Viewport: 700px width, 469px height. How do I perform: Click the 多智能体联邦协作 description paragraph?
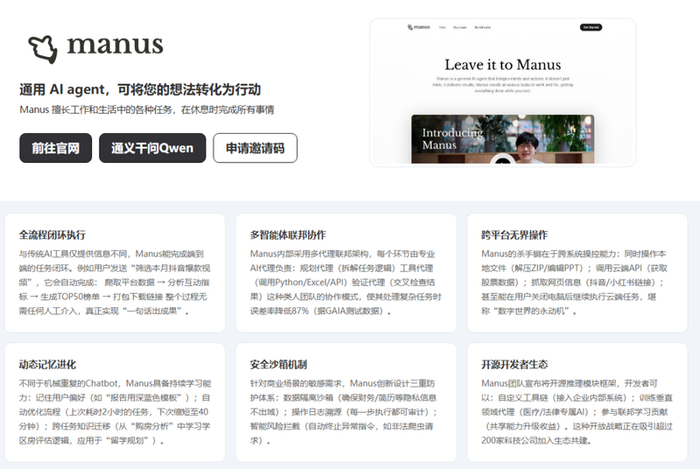[x=346, y=282]
